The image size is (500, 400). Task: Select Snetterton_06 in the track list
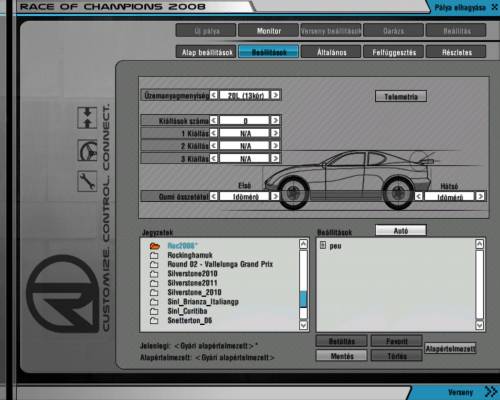point(190,320)
